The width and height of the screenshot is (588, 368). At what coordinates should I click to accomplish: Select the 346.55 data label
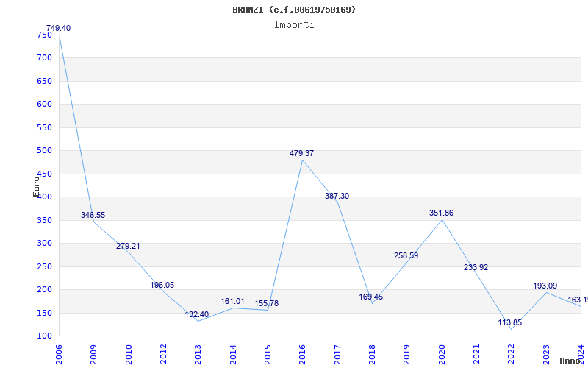pyautogui.click(x=93, y=215)
